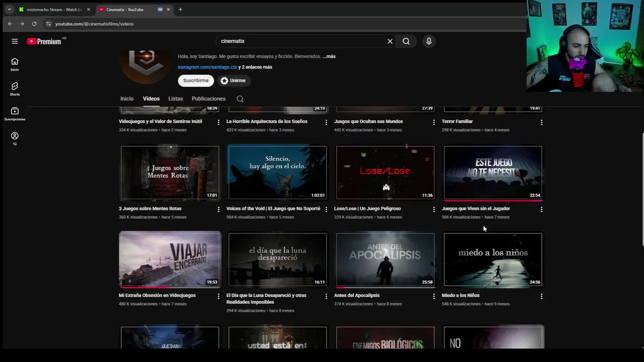Open options menu for Miedo a los Niños
The height and width of the screenshot is (362, 644).
pyautogui.click(x=541, y=296)
